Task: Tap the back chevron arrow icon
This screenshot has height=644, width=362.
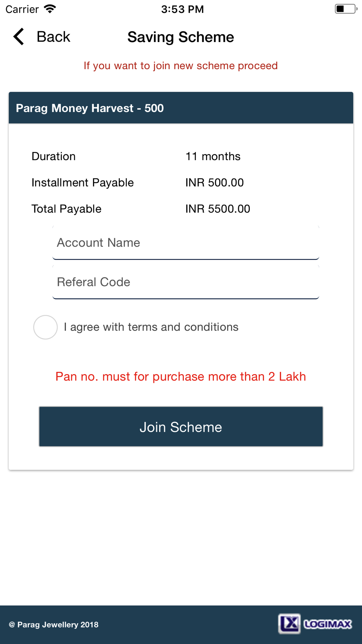Action: [x=18, y=37]
